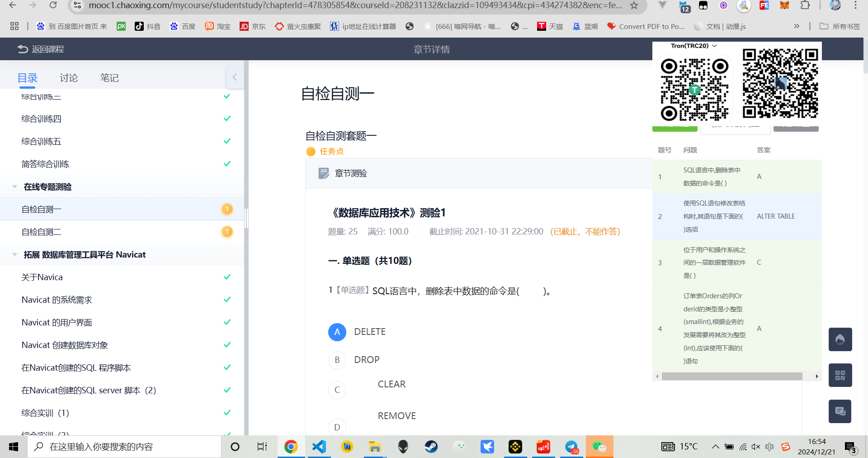Open the 自检自测二 chapter
The image size is (868, 458).
tap(42, 232)
